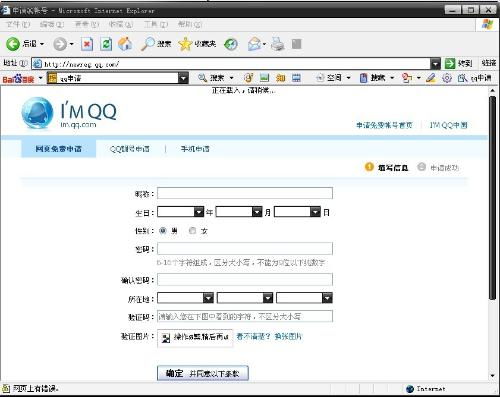This screenshot has width=500, height=397.
Task: Click into the 昵称 nickname field
Action: (x=245, y=193)
